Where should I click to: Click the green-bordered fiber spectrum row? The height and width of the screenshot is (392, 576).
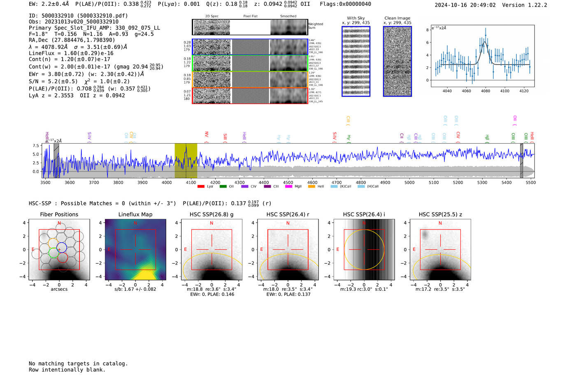pos(250,63)
